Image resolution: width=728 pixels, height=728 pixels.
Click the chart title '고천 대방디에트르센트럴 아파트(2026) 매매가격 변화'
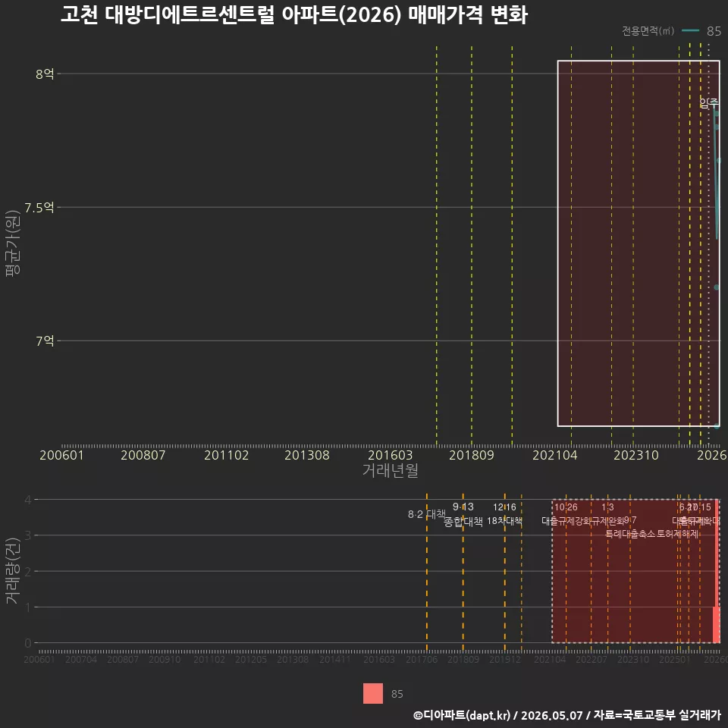point(294,15)
